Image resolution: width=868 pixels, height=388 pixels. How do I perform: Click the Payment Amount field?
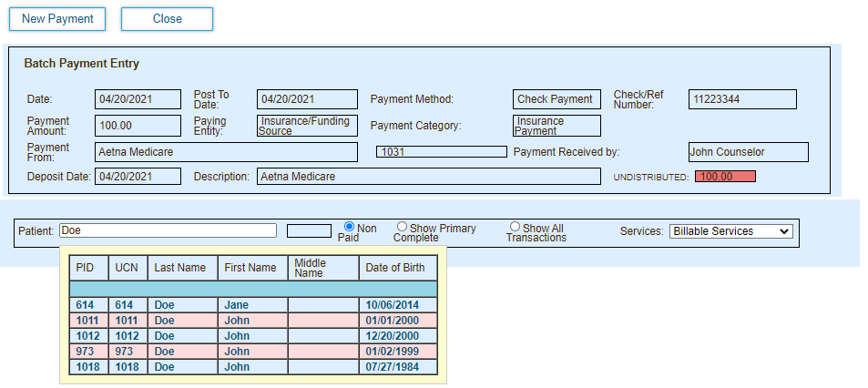click(x=138, y=126)
